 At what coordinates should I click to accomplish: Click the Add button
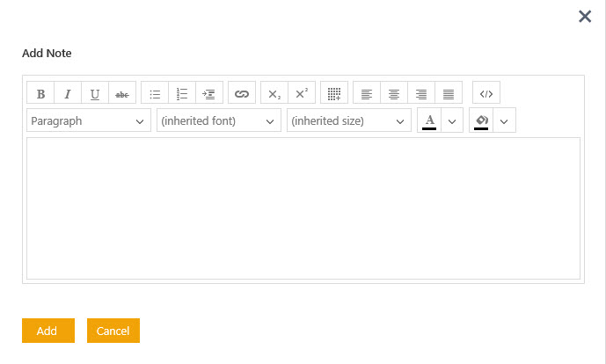click(47, 331)
